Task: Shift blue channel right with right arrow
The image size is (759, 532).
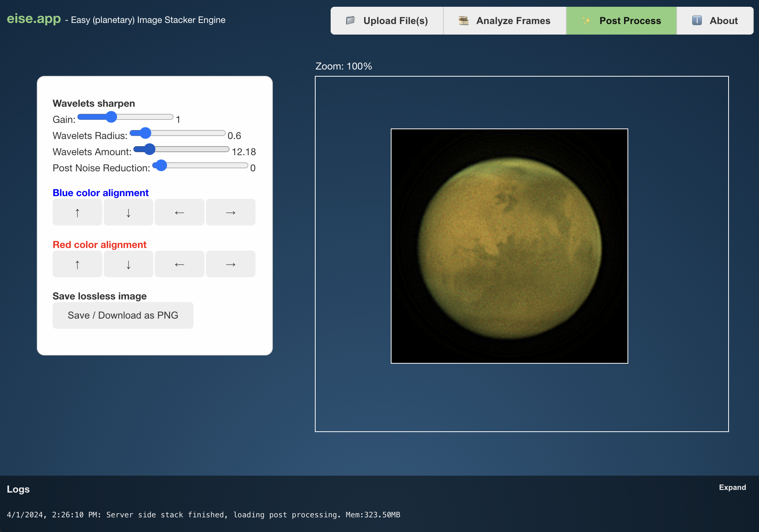Action: [231, 212]
